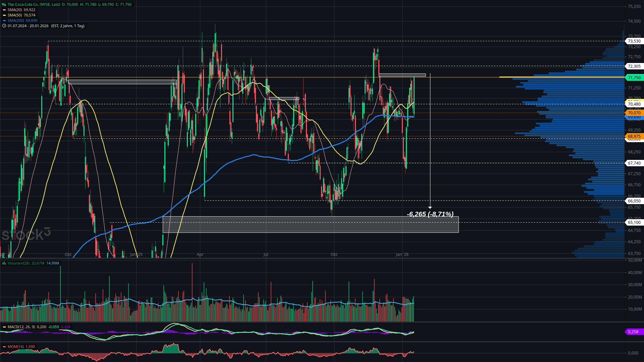Click the 65,100 support level label

[x=634, y=222]
